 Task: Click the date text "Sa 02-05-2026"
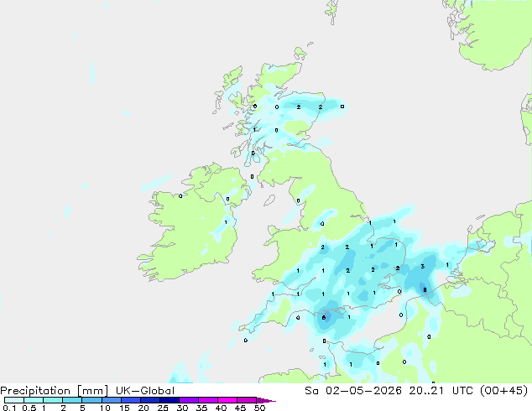click(353, 391)
